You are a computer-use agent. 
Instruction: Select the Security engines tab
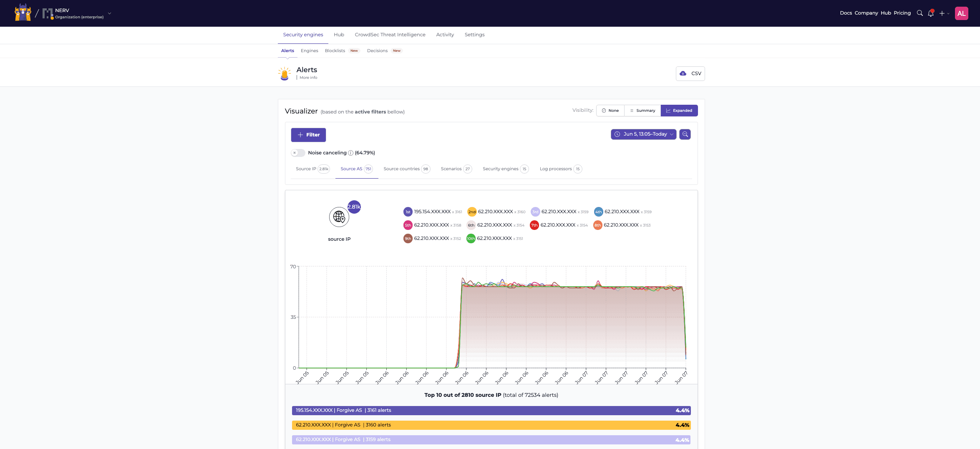303,35
